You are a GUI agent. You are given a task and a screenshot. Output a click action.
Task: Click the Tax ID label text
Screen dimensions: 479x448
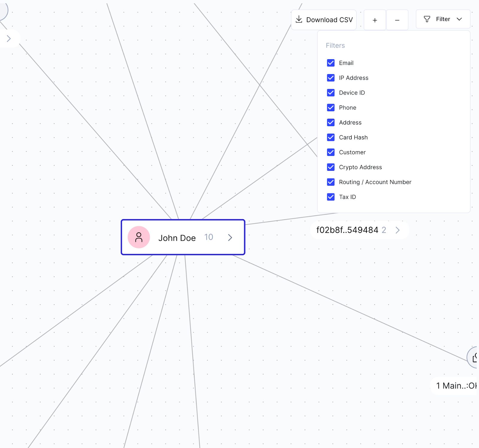point(347,197)
